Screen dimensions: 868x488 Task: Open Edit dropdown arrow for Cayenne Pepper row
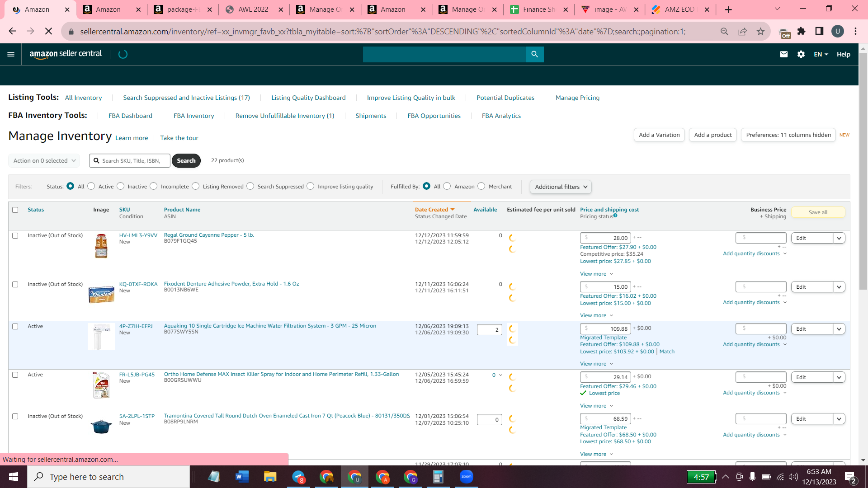[x=840, y=238]
